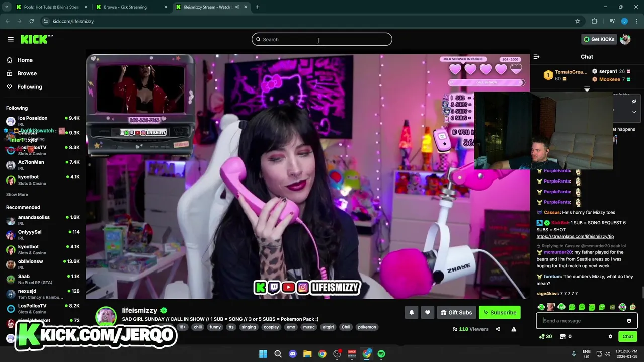Expand the gift leaderboard handle

pyautogui.click(x=587, y=88)
